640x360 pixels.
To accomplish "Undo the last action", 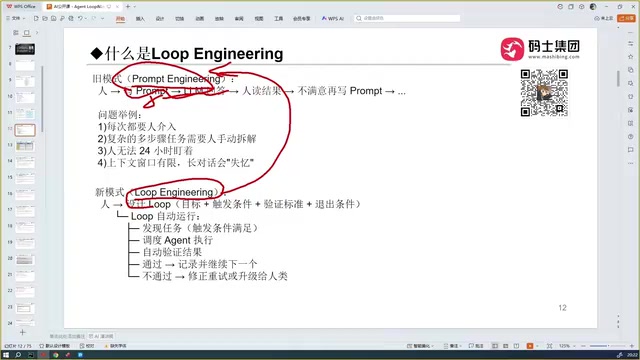I will click(x=80, y=18).
